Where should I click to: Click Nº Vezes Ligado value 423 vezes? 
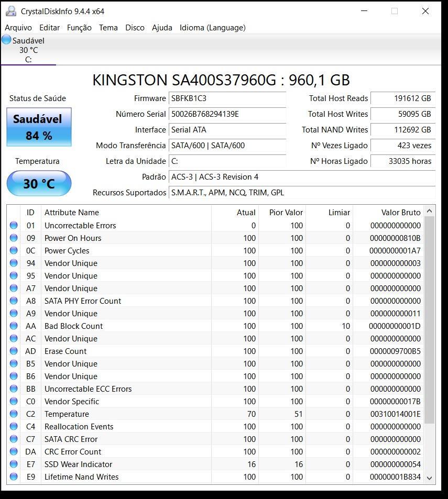coord(403,146)
